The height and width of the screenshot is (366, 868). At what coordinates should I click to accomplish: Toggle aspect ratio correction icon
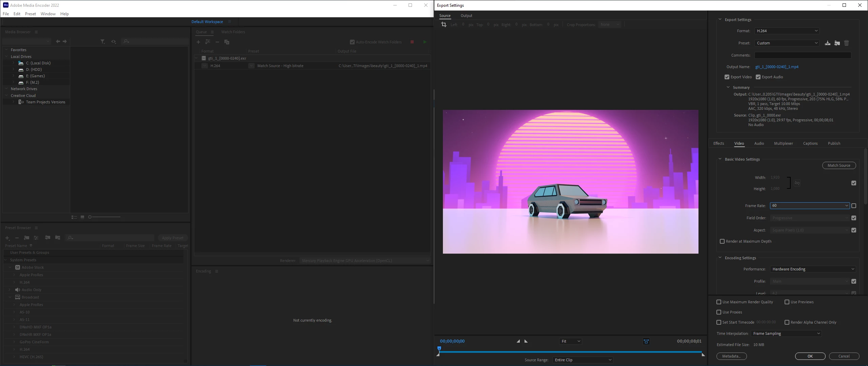[x=646, y=341]
